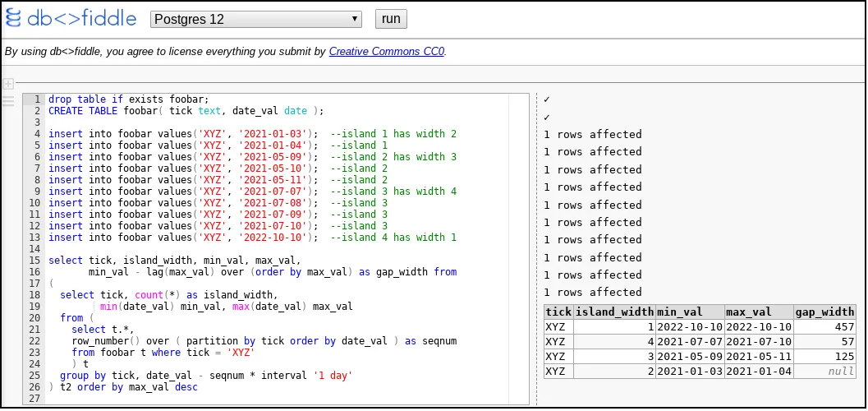Click the plus add-batch icon
This screenshot has height=411, width=868.
(x=8, y=84)
